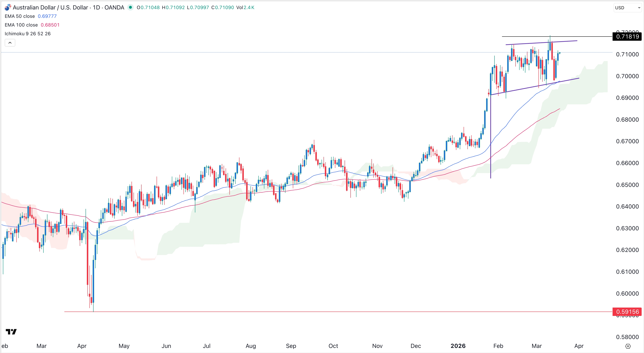Toggle Ichimoku 9 26 52 26 visibility
The width and height of the screenshot is (644, 353).
click(27, 33)
